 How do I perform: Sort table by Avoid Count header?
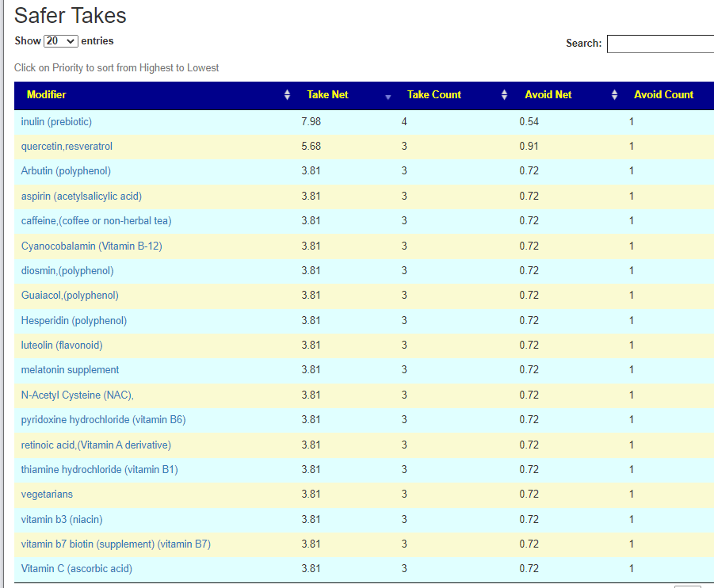(x=663, y=95)
